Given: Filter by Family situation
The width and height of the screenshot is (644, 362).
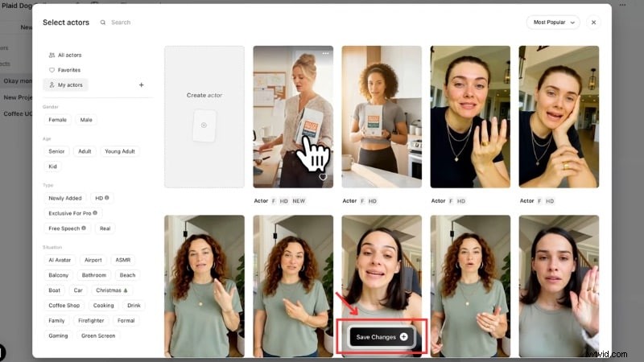Looking at the screenshot, I should (56, 321).
